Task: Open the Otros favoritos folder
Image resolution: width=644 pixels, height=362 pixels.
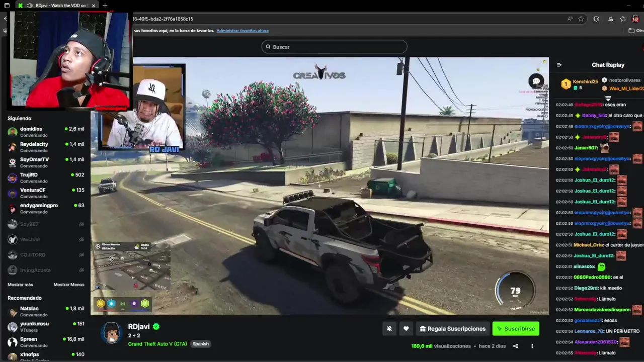Action: [636, 31]
